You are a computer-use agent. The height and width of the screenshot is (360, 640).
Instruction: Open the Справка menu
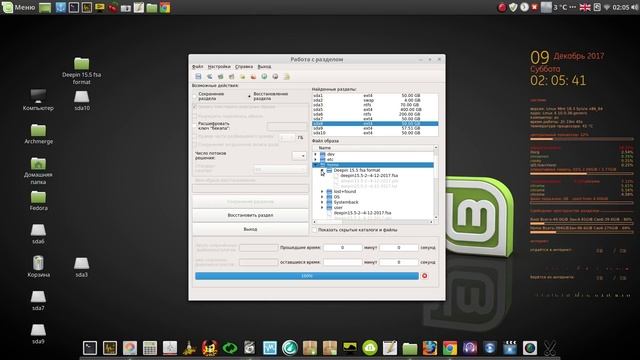[x=244, y=67]
